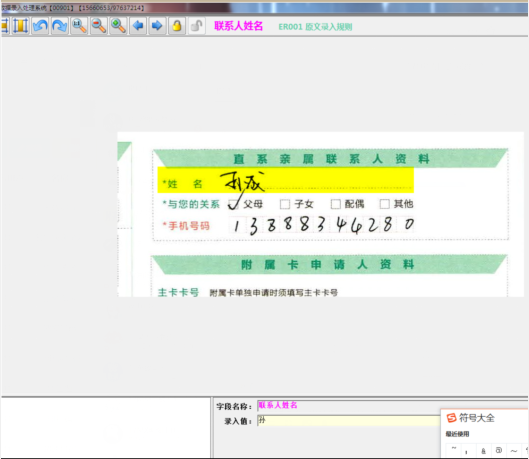Rotate the image counterclockwise with the undo-style arrow

point(40,26)
